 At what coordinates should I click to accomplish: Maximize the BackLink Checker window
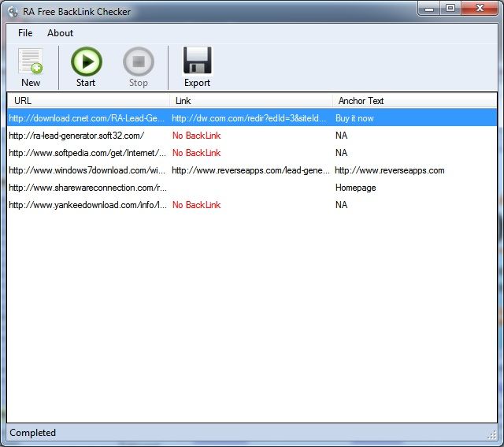tap(450, 9)
